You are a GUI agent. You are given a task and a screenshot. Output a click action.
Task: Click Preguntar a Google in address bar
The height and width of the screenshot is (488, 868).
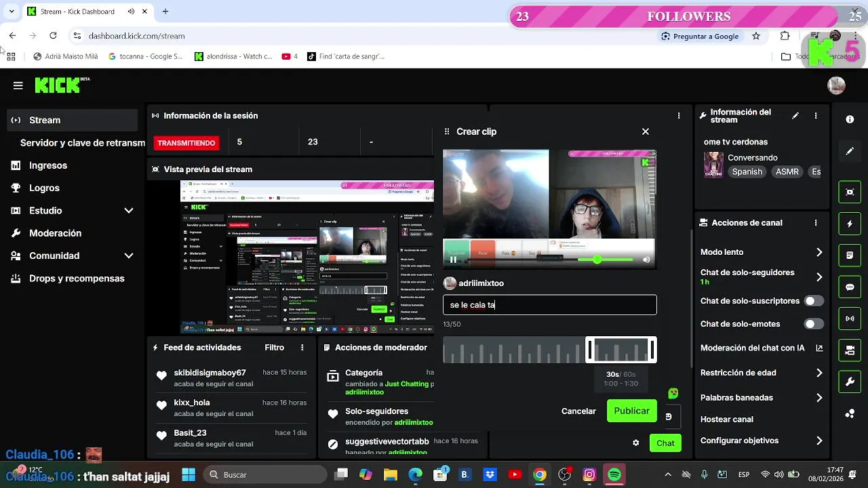click(700, 36)
